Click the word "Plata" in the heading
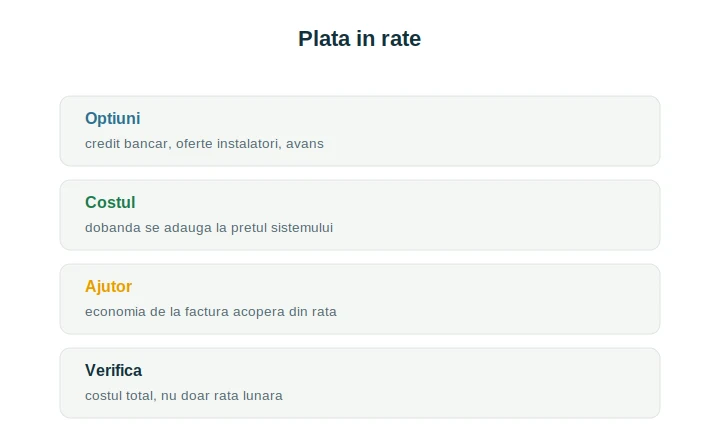This screenshot has width=720, height=440. click(x=324, y=39)
